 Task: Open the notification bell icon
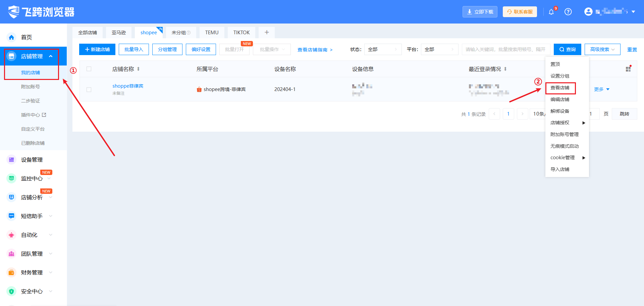pyautogui.click(x=551, y=12)
